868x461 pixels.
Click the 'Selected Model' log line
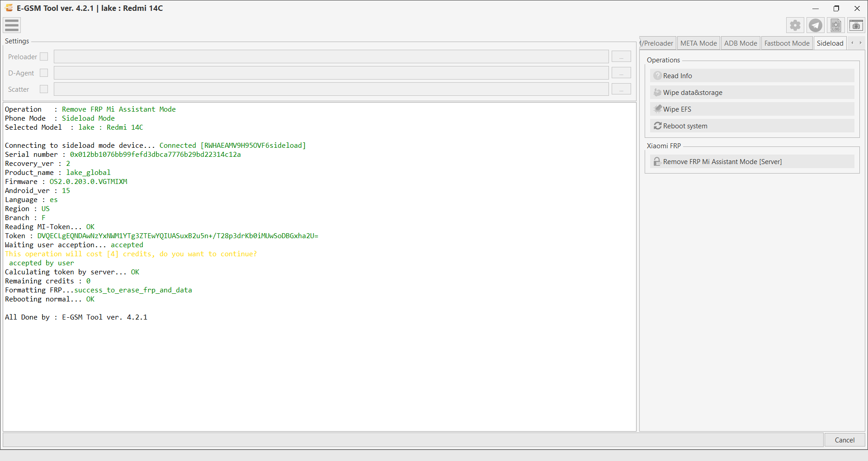click(74, 127)
